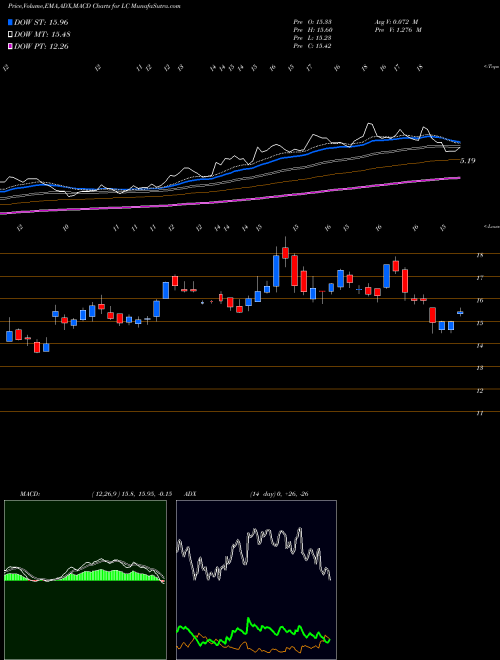Click the 13 price axis label

pos(479,368)
